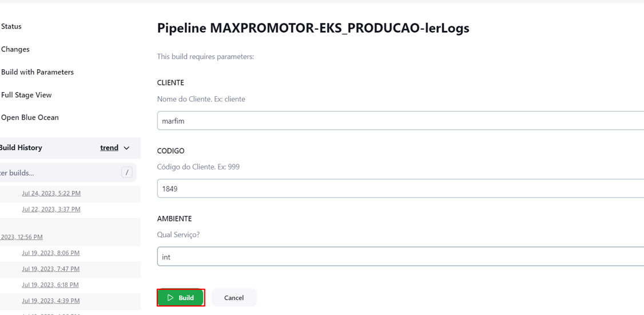Image resolution: width=644 pixels, height=315 pixels.
Task: Open build from Jul 24, 2023, 5:22 PM
Action: pos(51,194)
